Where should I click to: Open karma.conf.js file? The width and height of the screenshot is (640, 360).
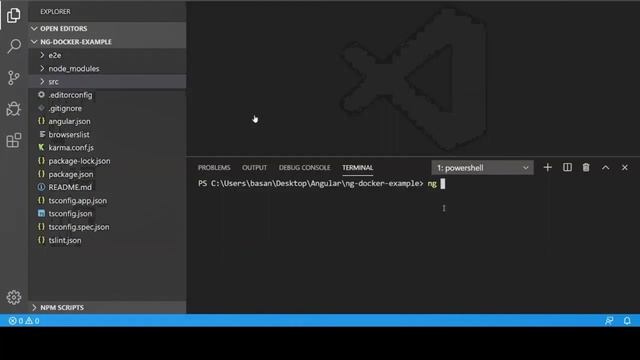(x=71, y=147)
